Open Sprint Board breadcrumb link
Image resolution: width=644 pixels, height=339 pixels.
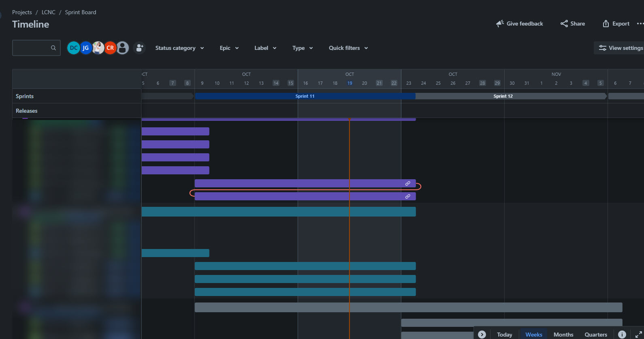click(81, 12)
